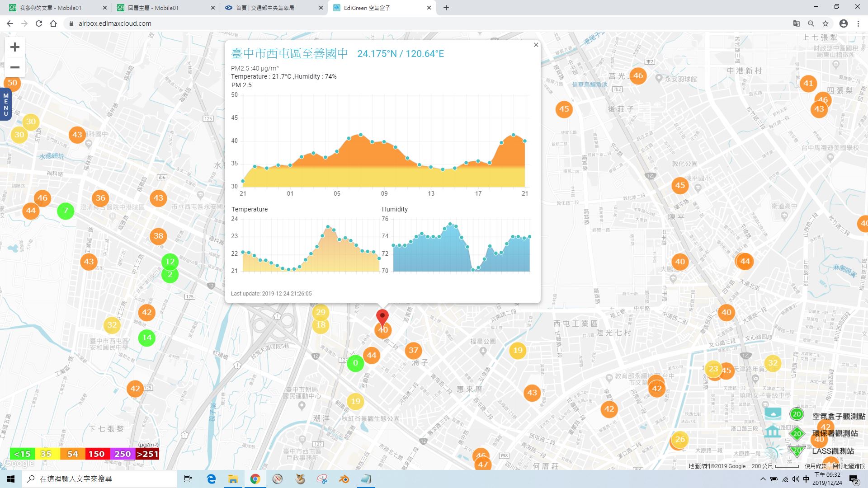Select orange marker 41 near 四張犁
868x488 pixels.
point(808,83)
